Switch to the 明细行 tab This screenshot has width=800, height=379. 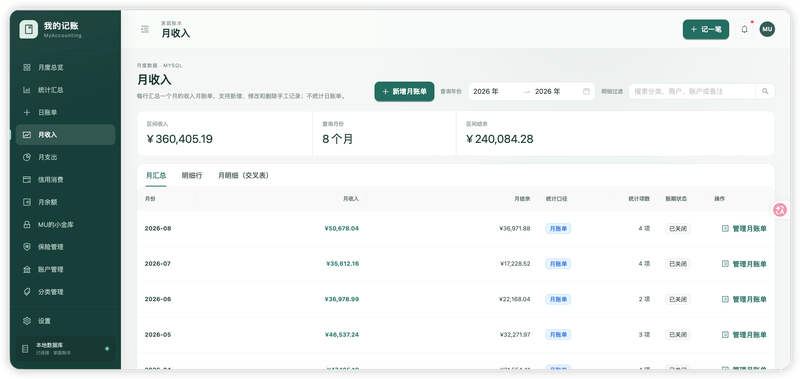(192, 175)
